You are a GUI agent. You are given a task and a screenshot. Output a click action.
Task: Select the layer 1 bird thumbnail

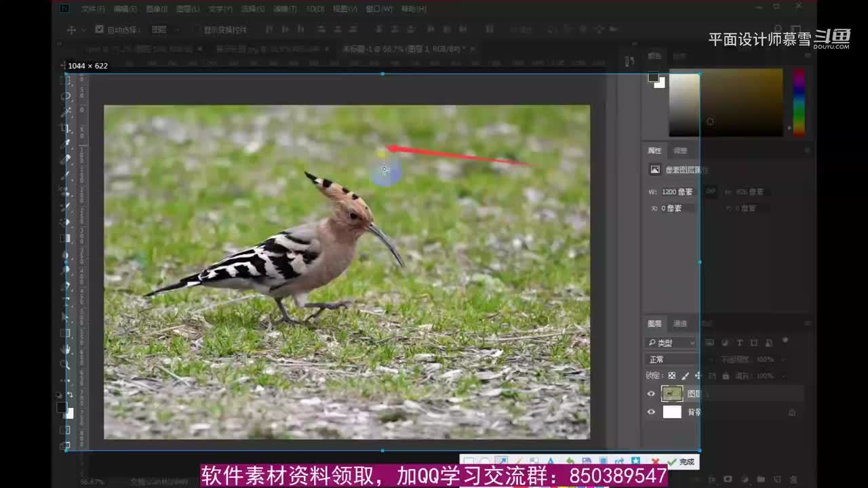coord(672,394)
